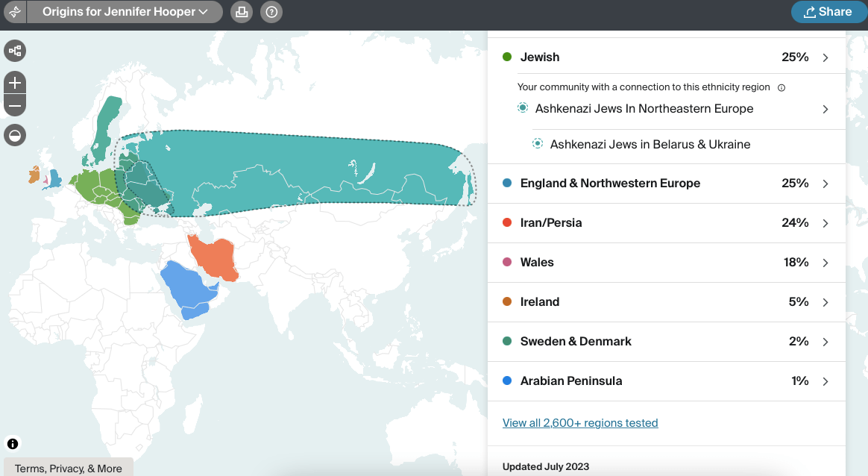
Task: Click the help question mark icon
Action: click(271, 12)
